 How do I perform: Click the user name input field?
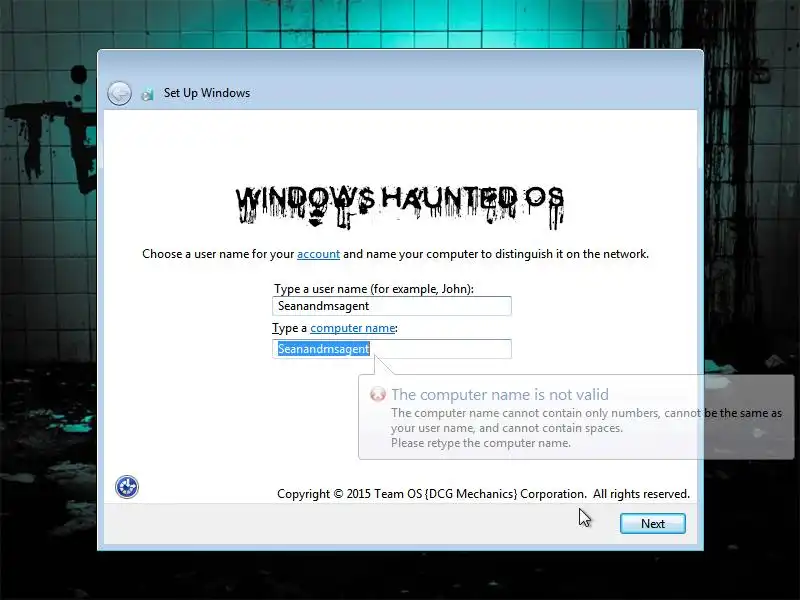[x=392, y=306]
